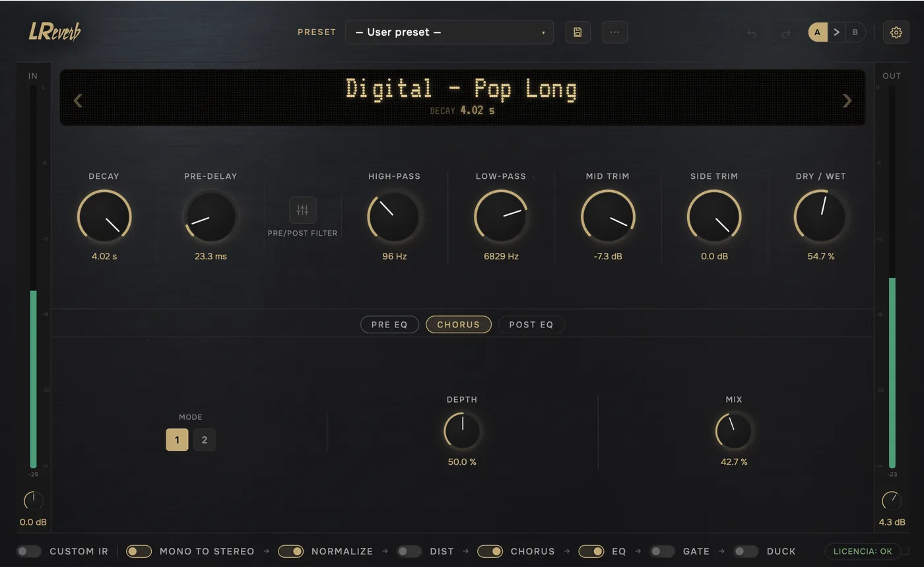Select the A comparison state

pyautogui.click(x=818, y=32)
